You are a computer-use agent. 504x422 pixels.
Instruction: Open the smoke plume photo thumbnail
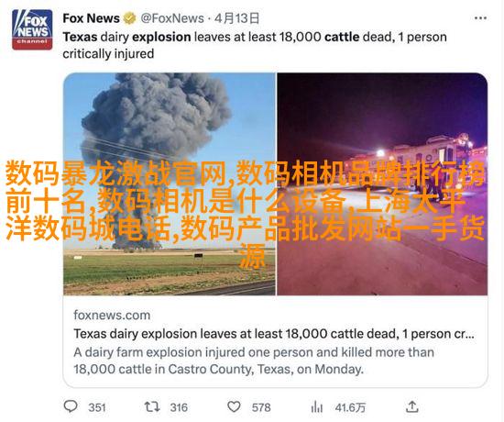tap(170, 183)
